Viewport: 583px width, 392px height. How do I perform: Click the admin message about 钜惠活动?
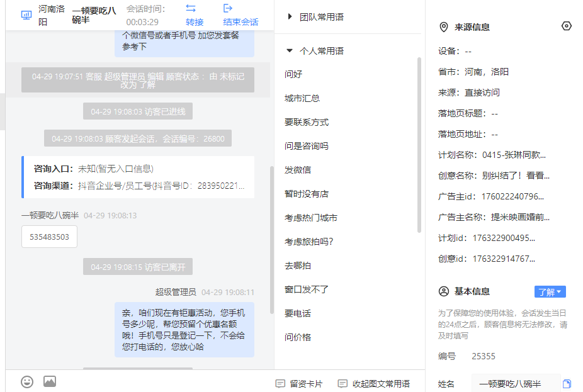coord(184,330)
